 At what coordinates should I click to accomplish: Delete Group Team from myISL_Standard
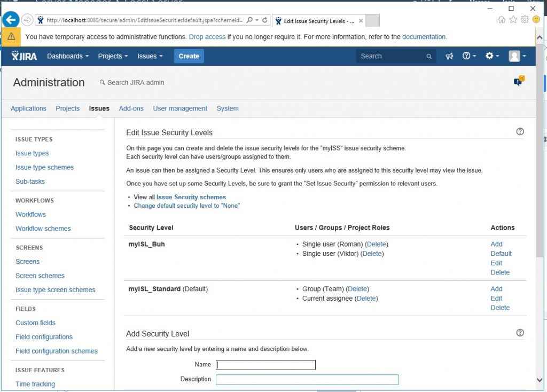click(357, 289)
